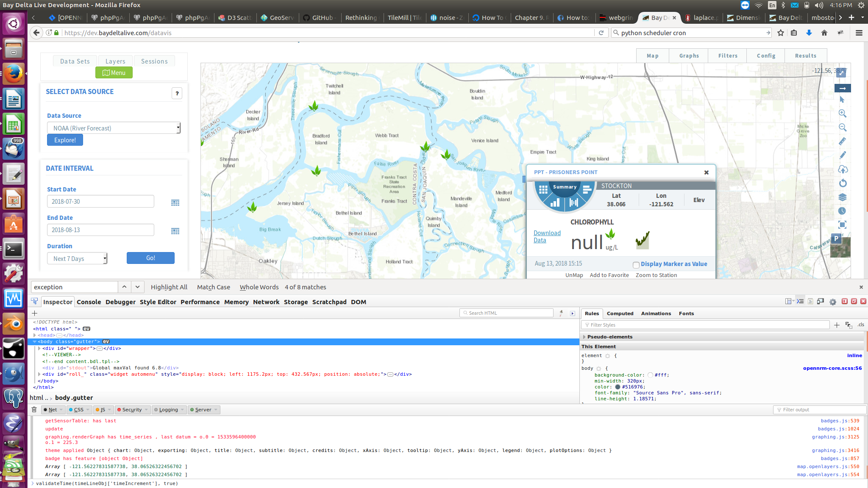Toggle the .cls class panel
The width and height of the screenshot is (868, 488).
(861, 325)
